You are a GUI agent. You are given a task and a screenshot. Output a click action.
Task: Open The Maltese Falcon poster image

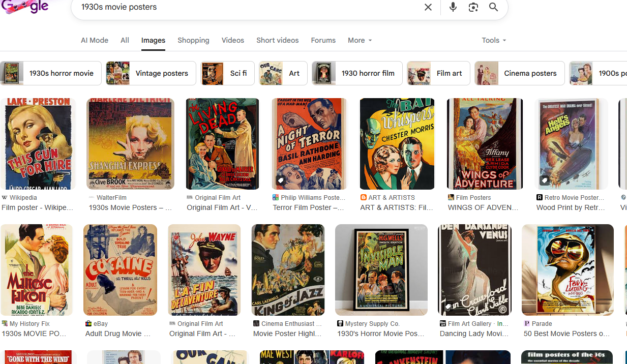[37, 270]
